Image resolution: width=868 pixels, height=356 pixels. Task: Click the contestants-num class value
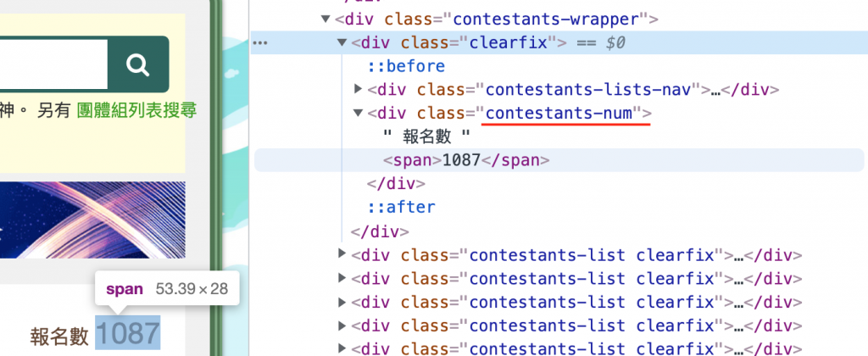[559, 113]
